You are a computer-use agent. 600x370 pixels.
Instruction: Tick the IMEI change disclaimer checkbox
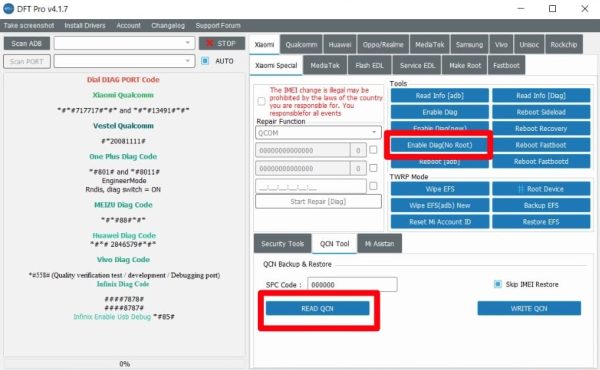coord(261,101)
